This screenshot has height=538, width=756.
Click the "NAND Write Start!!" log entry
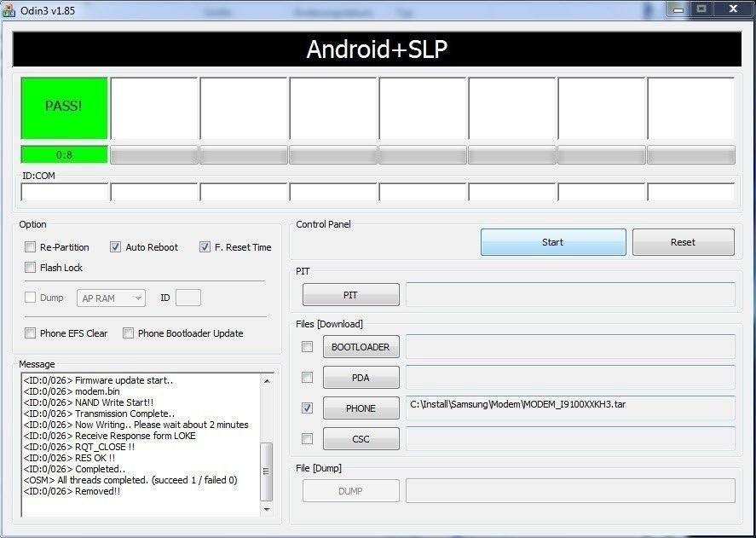click(x=89, y=402)
